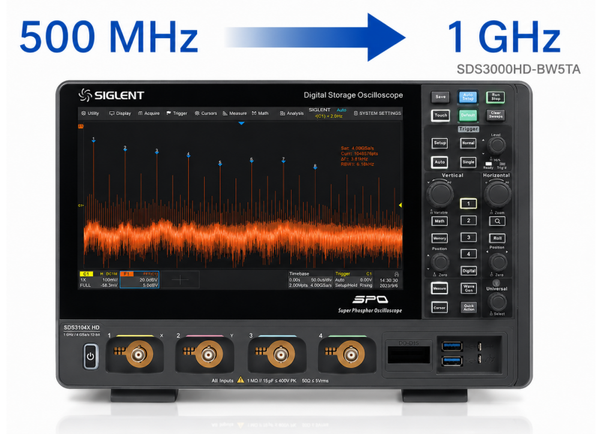The width and height of the screenshot is (600, 434).
Task: Push the magnifier Zoom button
Action: [497, 221]
